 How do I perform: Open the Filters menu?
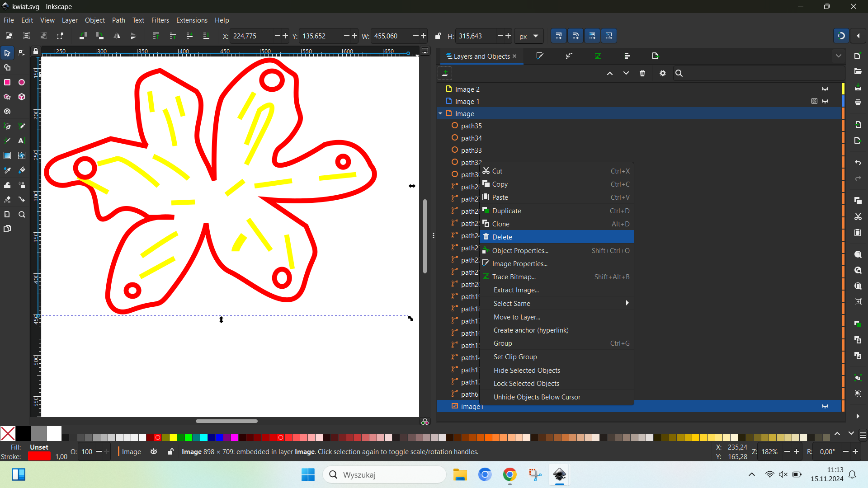click(x=160, y=20)
